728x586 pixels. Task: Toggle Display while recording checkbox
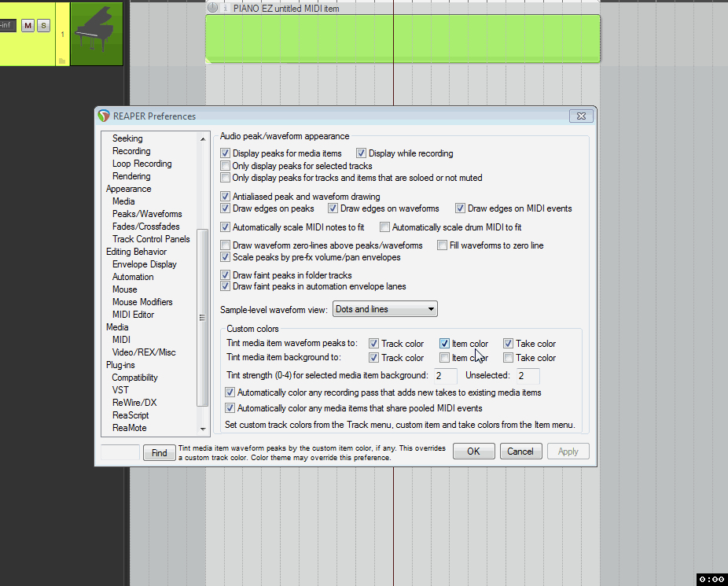point(361,153)
